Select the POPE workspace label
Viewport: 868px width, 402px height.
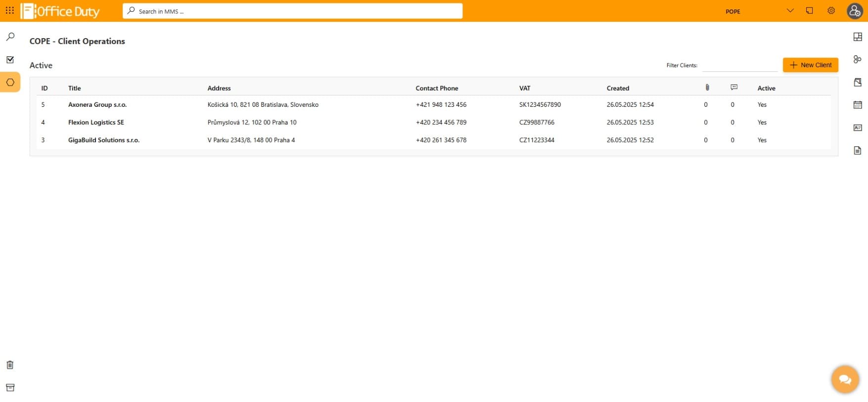tap(733, 11)
